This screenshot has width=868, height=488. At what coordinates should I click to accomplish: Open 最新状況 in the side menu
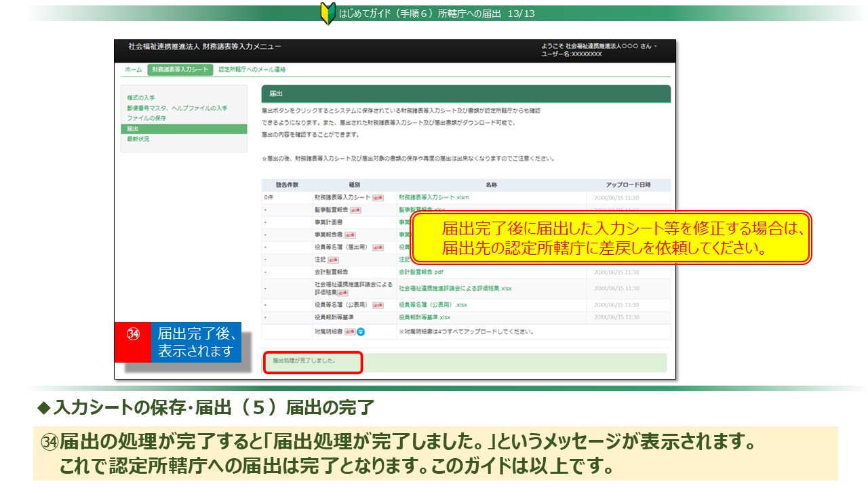(x=138, y=139)
